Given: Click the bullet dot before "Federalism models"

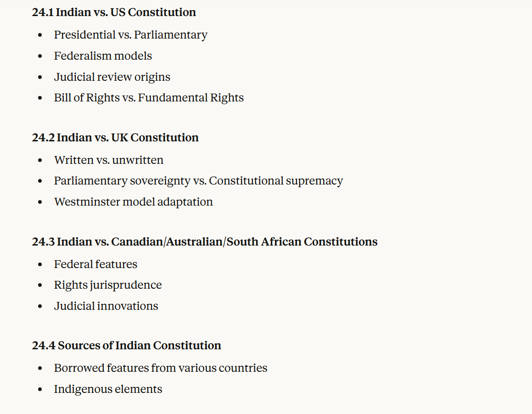Looking at the screenshot, I should 40,56.
